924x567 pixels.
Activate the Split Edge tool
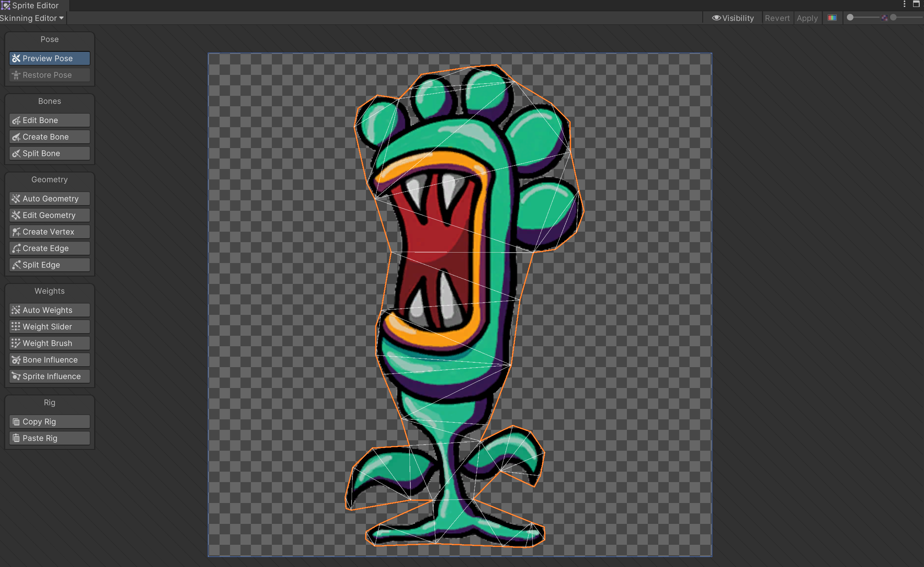(x=49, y=264)
